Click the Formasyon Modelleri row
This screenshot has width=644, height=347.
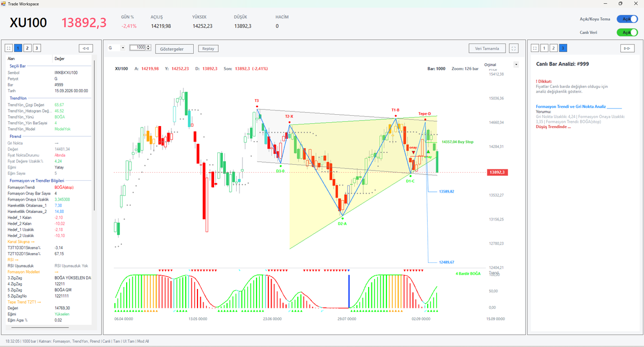[x=49, y=272]
